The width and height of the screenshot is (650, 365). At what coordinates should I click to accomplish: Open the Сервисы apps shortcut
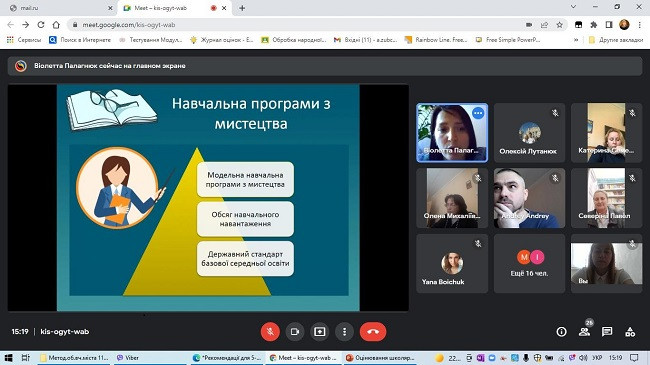[24, 40]
